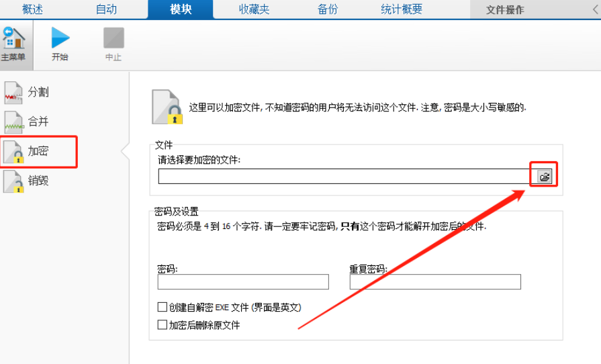
Task: Enable 创建自解密 EXE 文件 checkbox
Action: (162, 307)
